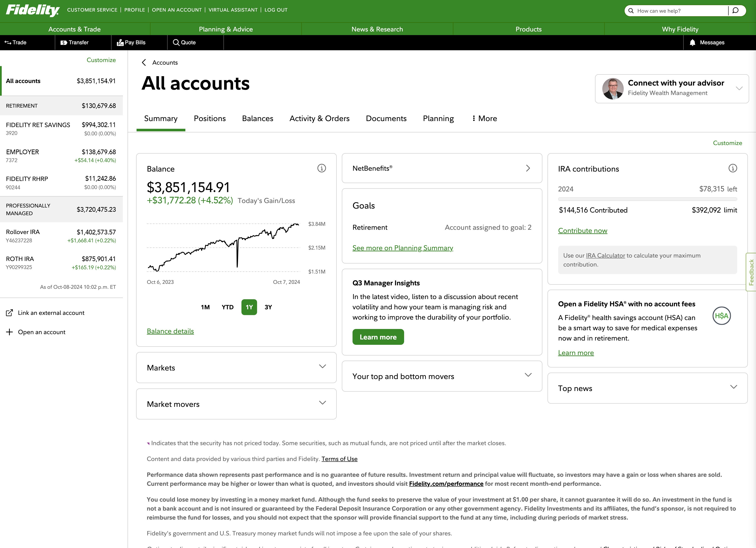Image resolution: width=756 pixels, height=548 pixels.
Task: Click See more on Planning Summary
Action: pyautogui.click(x=403, y=248)
